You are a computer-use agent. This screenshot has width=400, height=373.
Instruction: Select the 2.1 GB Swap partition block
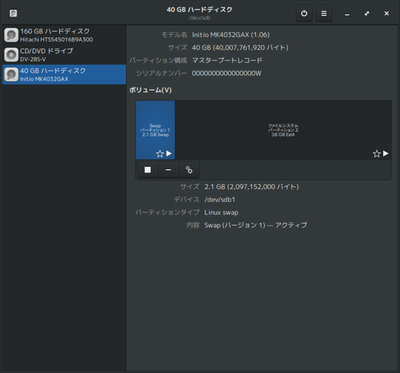155,130
